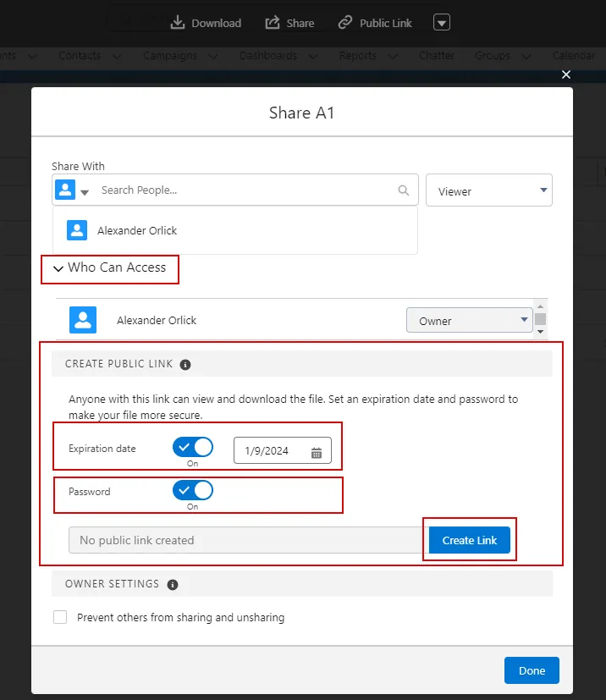Collapse the Who Can Access section
Image resolution: width=606 pixels, height=700 pixels.
[58, 269]
